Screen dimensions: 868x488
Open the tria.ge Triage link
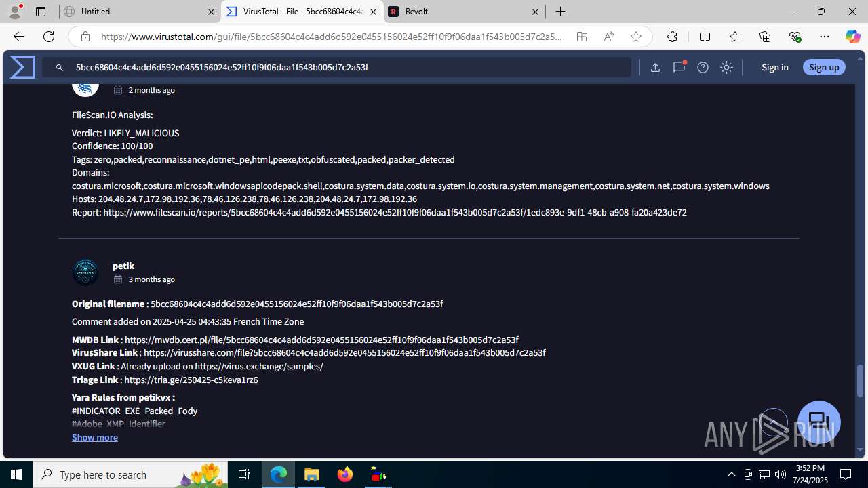(191, 380)
